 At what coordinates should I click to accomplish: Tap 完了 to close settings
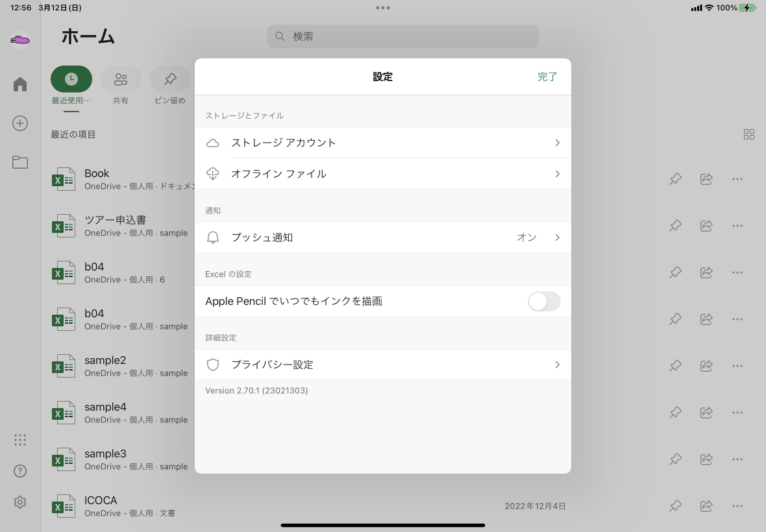pyautogui.click(x=547, y=77)
